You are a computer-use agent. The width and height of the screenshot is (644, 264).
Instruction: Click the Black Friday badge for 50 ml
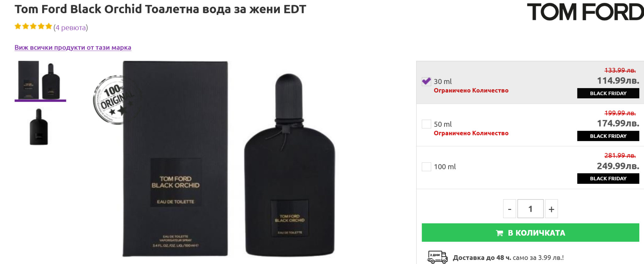click(x=608, y=136)
